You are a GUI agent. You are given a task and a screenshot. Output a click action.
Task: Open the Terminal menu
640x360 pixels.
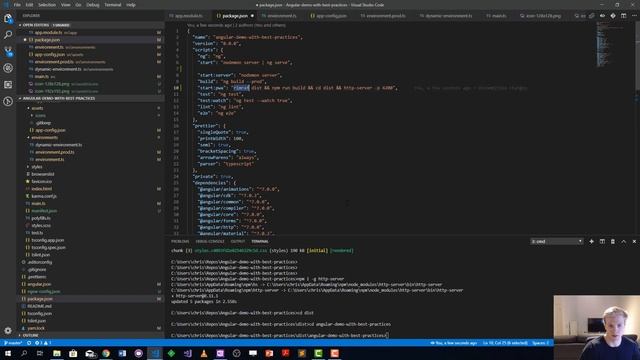pyautogui.click(x=113, y=5)
